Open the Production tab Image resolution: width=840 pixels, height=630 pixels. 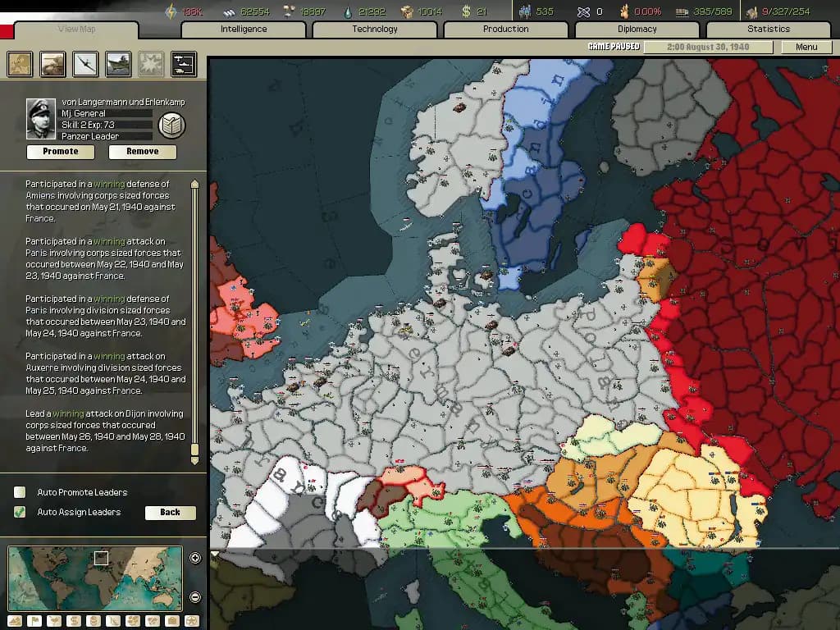[x=505, y=29]
